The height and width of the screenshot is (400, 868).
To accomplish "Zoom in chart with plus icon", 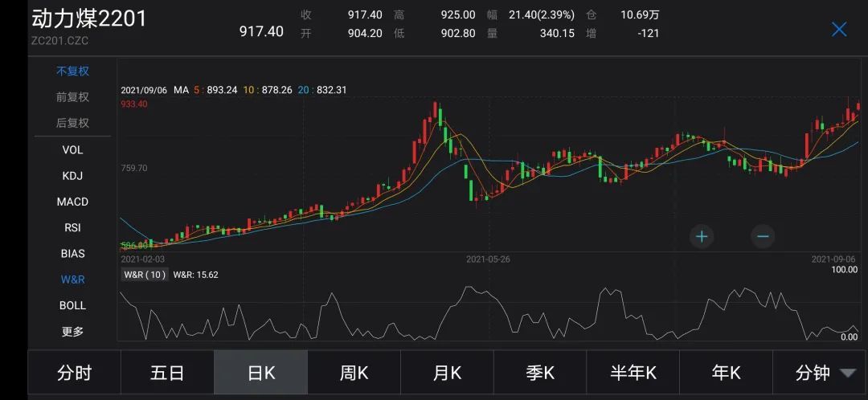I will point(702,236).
